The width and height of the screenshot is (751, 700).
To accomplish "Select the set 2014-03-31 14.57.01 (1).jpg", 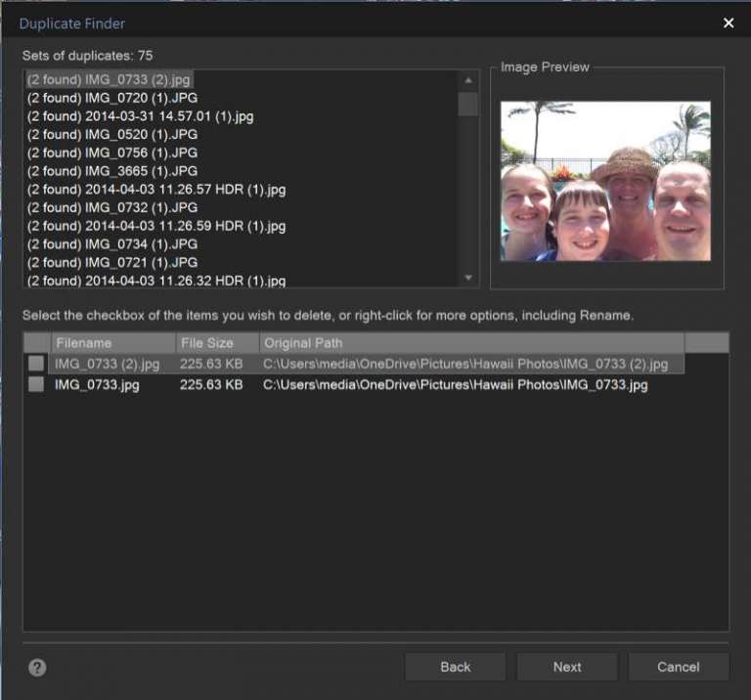I will pos(141,116).
